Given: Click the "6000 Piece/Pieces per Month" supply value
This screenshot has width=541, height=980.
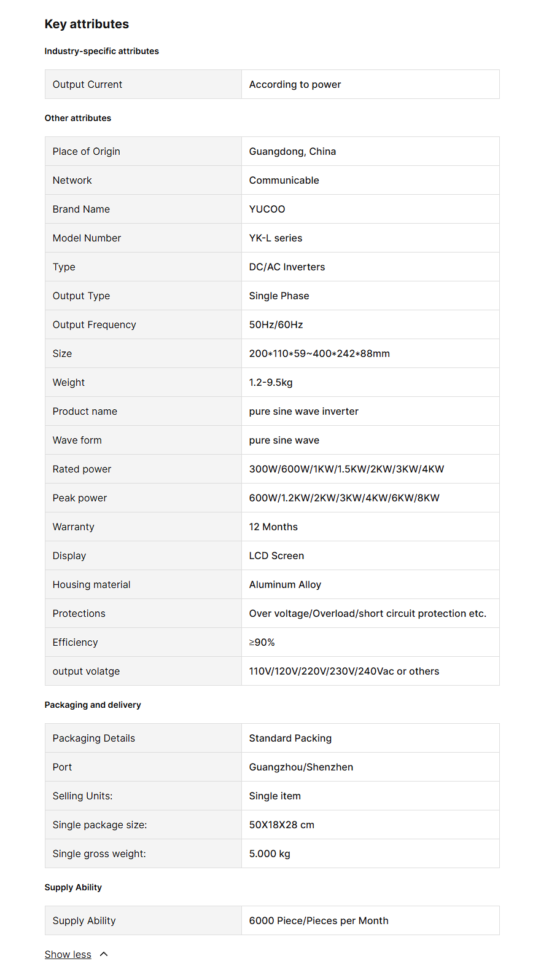Looking at the screenshot, I should tap(319, 920).
